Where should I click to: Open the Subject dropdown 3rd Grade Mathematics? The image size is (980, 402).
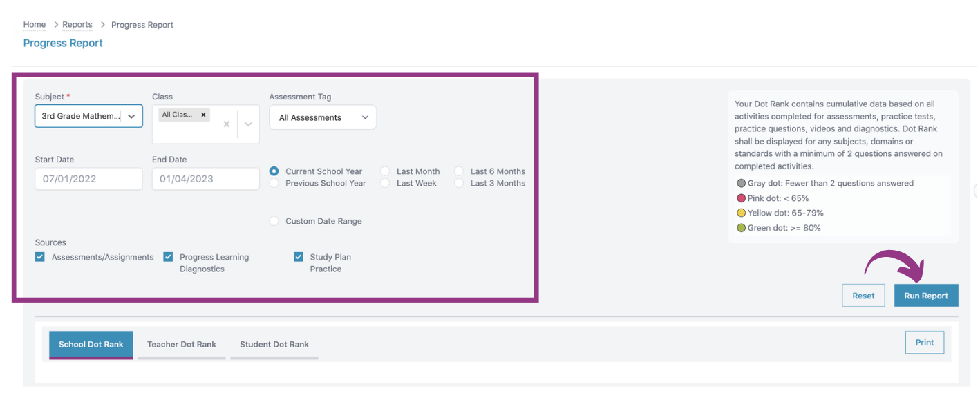click(x=89, y=116)
